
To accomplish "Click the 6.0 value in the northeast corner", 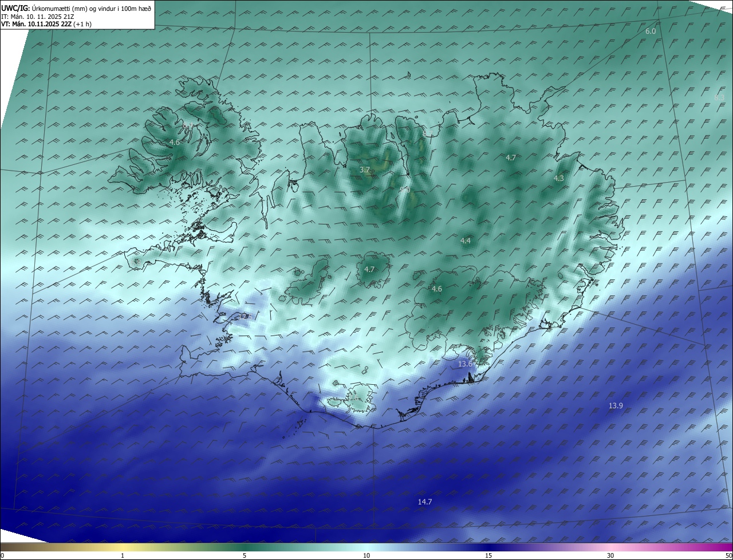I will [651, 31].
